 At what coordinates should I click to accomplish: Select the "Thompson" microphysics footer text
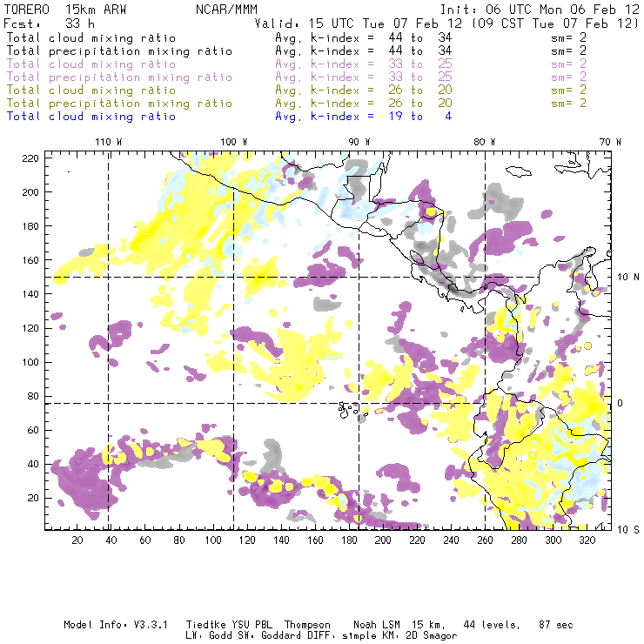pos(307,625)
